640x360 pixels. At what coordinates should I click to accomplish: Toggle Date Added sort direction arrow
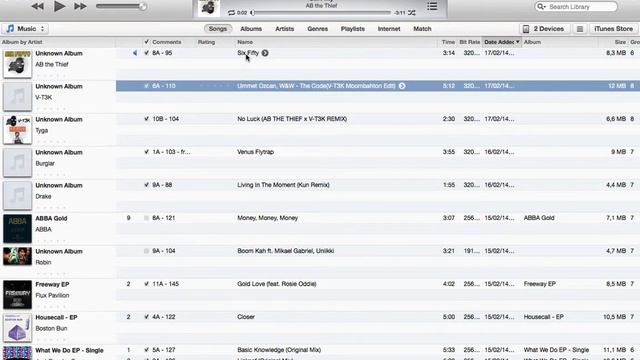coord(518,42)
